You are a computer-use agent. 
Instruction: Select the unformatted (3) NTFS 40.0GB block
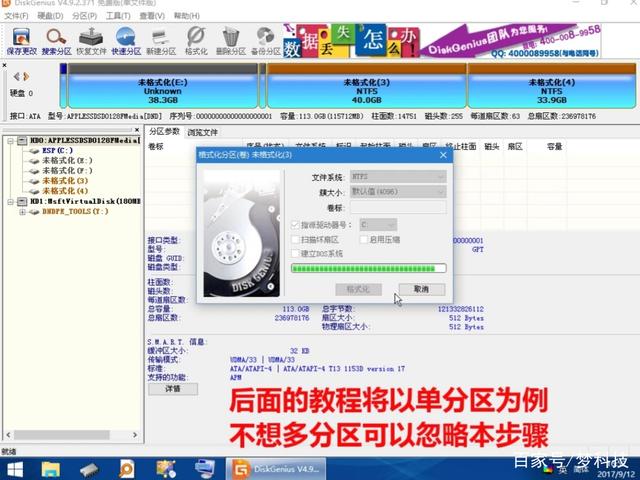click(367, 86)
